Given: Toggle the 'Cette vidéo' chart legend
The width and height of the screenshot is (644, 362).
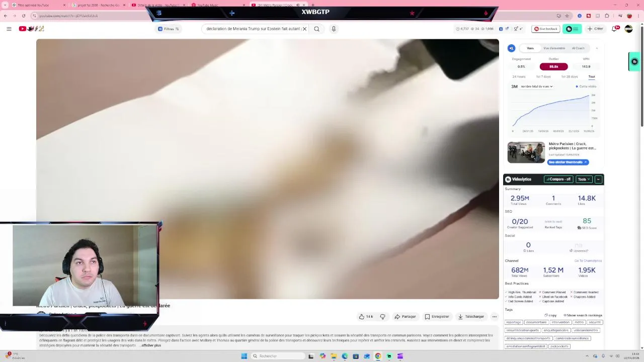Looking at the screenshot, I should pyautogui.click(x=586, y=86).
